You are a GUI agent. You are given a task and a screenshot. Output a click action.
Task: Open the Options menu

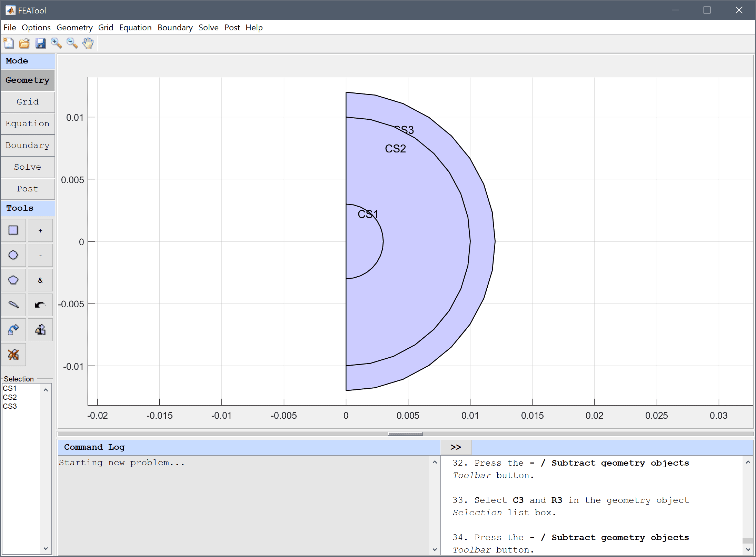[36, 28]
